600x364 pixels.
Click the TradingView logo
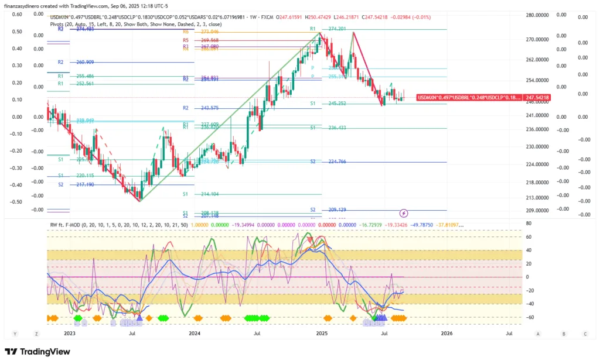37,352
